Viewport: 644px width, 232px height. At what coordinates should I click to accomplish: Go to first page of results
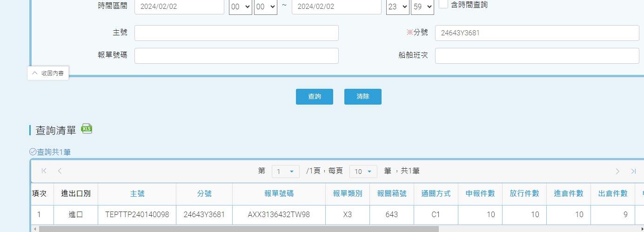44,171
